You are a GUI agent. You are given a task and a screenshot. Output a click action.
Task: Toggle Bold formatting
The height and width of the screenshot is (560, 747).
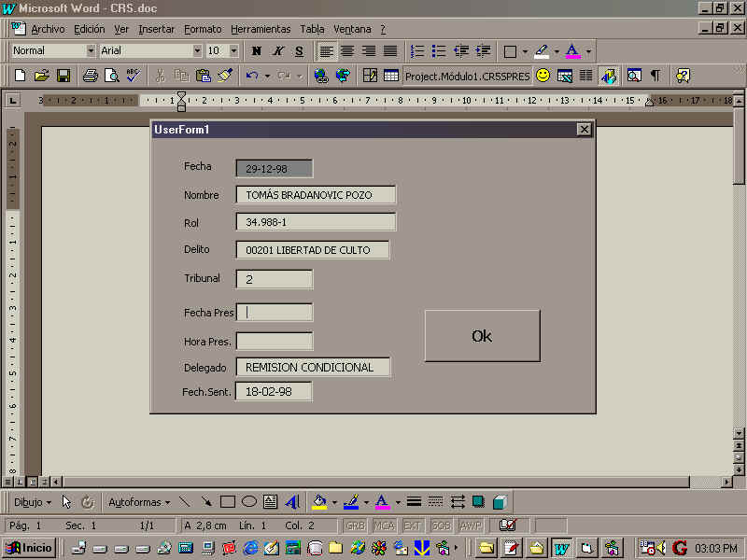tap(256, 51)
